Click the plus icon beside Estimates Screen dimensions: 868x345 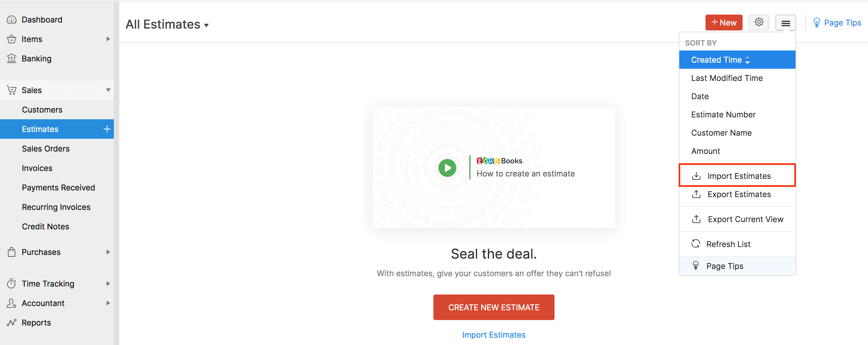(107, 129)
